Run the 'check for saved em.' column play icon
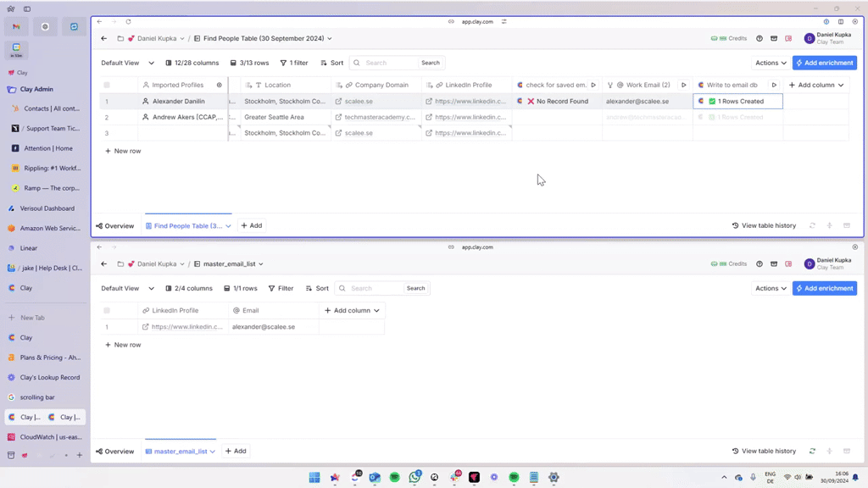Screen dimensions: 868x488 [x=593, y=85]
